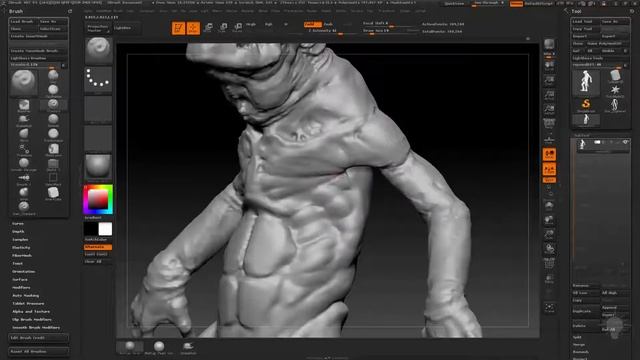Select the Rotate transform icon in top shelf
Image resolution: width=640 pixels, height=360 pixels.
pos(238,27)
